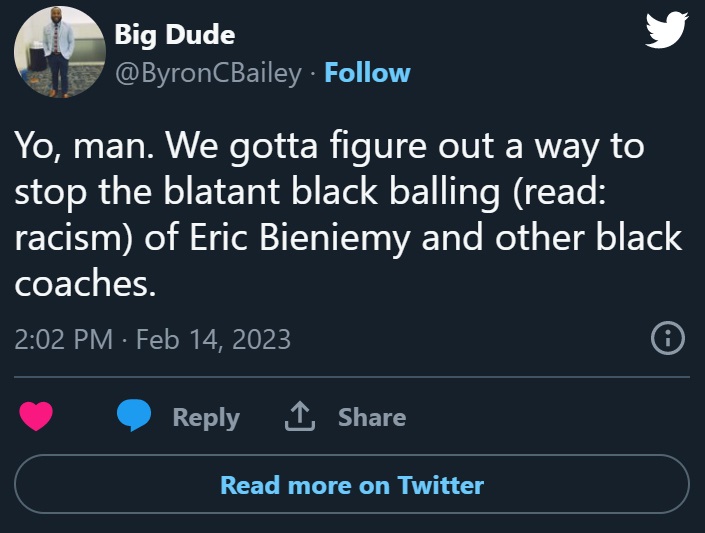Image resolution: width=705 pixels, height=533 pixels.
Task: Open the 2:02 PM time link
Action: pos(63,339)
